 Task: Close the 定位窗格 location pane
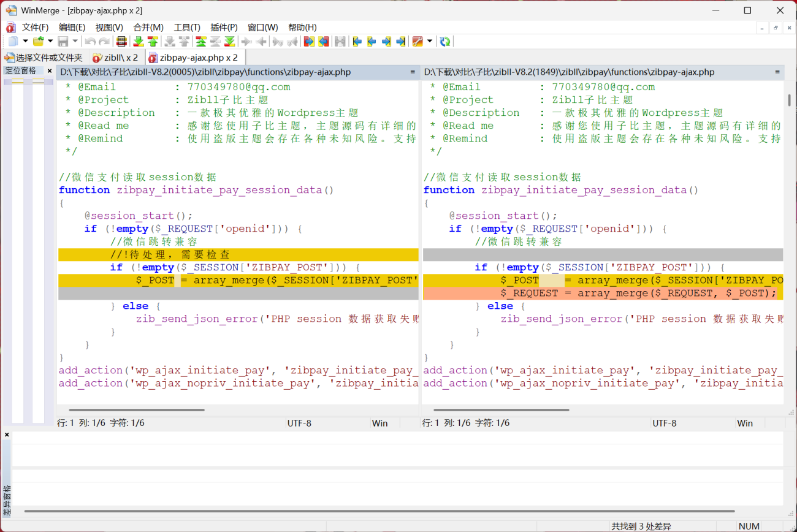[x=50, y=71]
